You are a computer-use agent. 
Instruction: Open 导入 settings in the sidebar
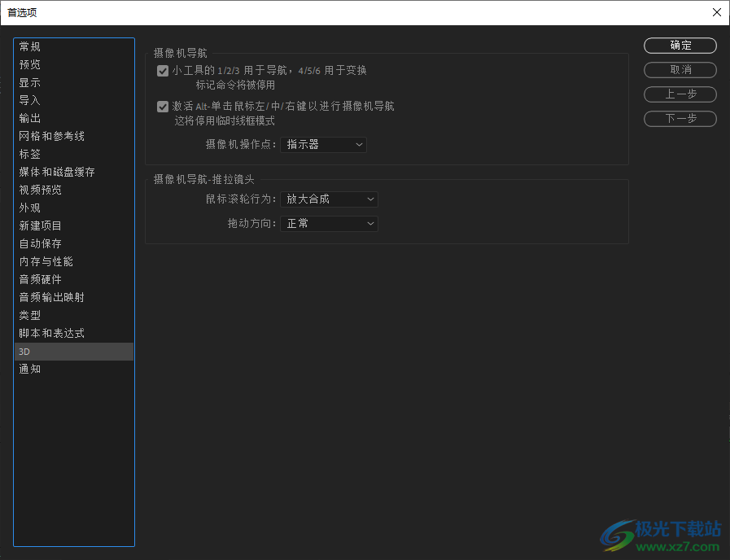(x=29, y=100)
